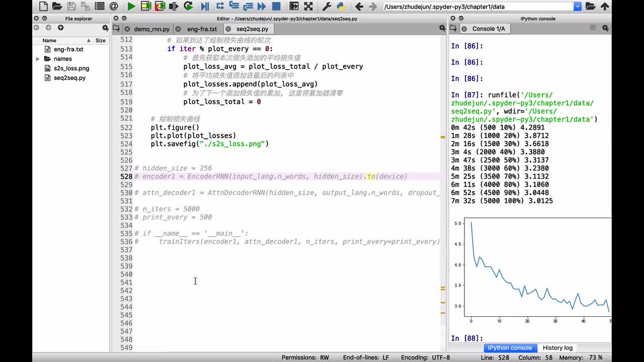
Task: Create a new file with toolbar icon
Action: point(43,7)
